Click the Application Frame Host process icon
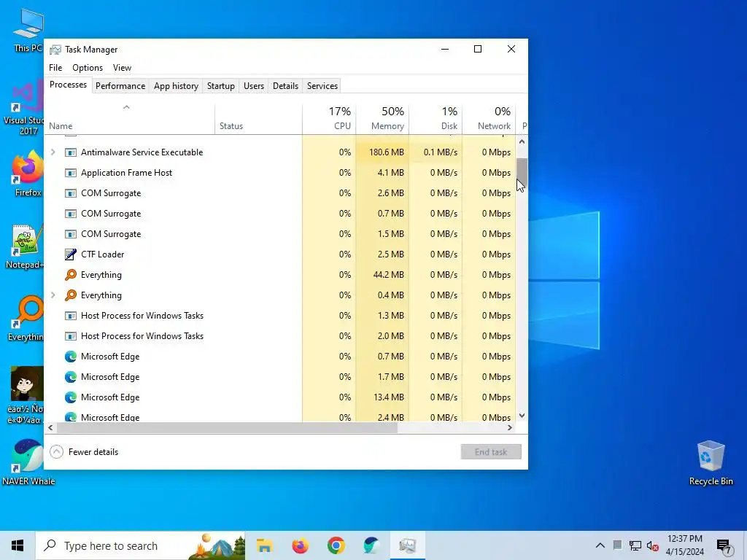747x560 pixels. pyautogui.click(x=71, y=173)
